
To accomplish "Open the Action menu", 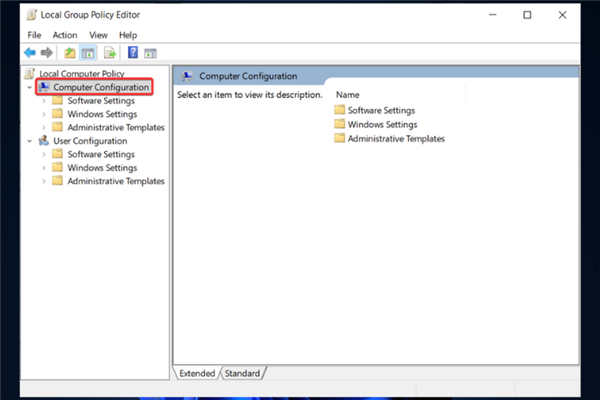I will pyautogui.click(x=65, y=35).
